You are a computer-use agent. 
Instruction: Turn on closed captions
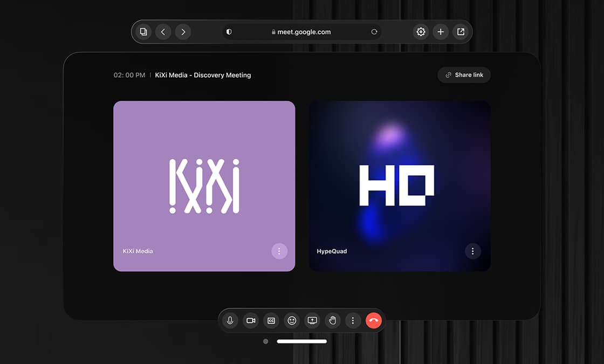pos(271,320)
